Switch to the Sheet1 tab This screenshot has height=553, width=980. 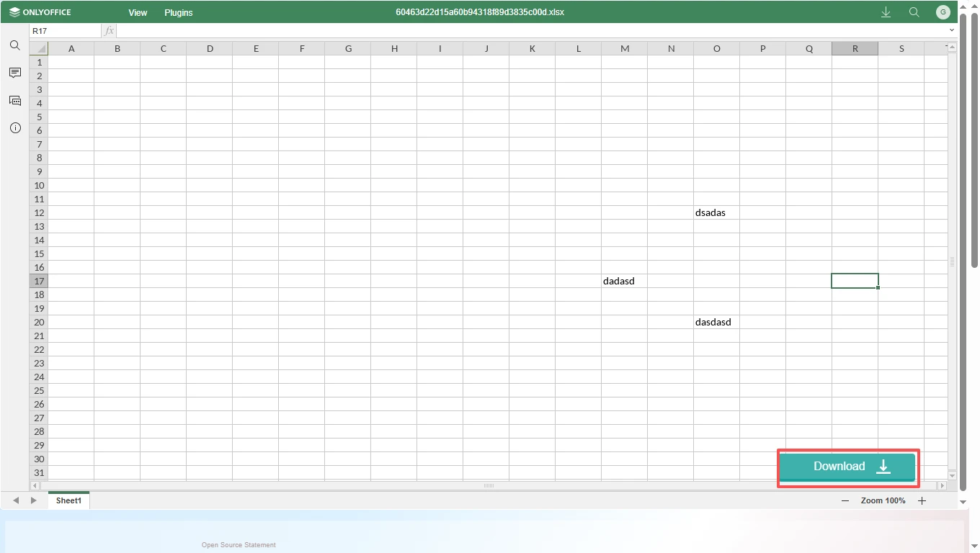(69, 500)
